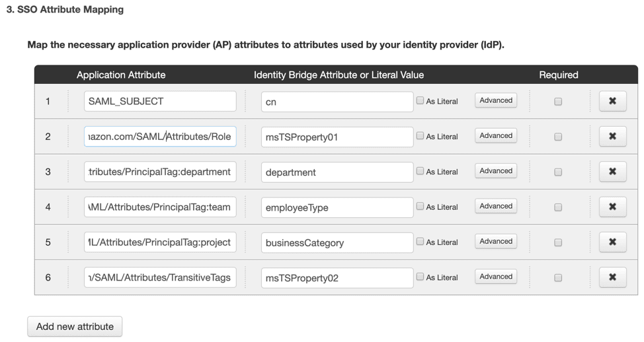Select the Required column header
This screenshot has width=644, height=342.
559,75
